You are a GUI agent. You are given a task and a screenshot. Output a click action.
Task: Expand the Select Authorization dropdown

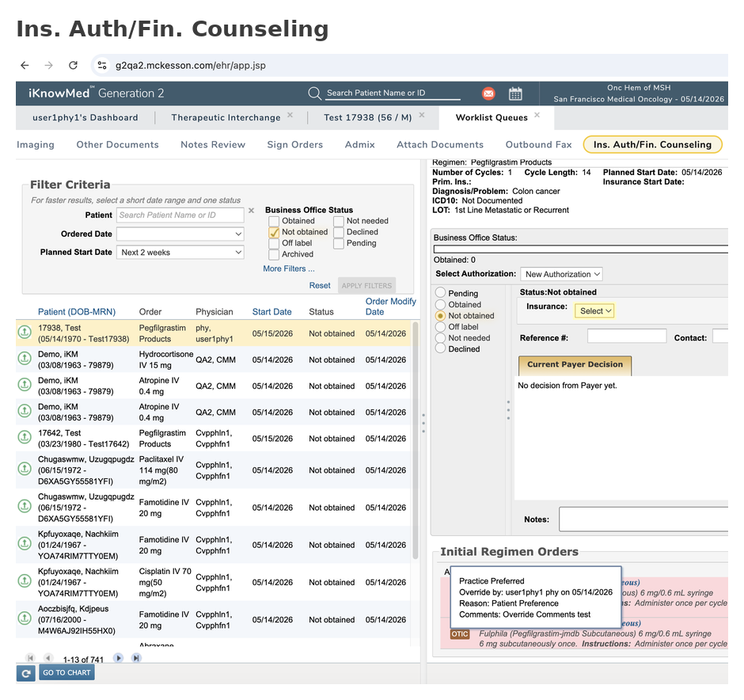click(561, 274)
